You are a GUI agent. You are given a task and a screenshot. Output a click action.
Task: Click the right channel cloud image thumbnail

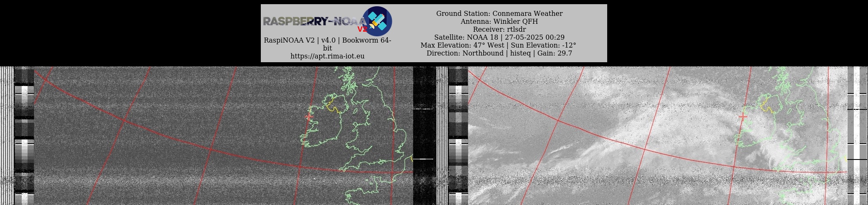click(x=658, y=136)
